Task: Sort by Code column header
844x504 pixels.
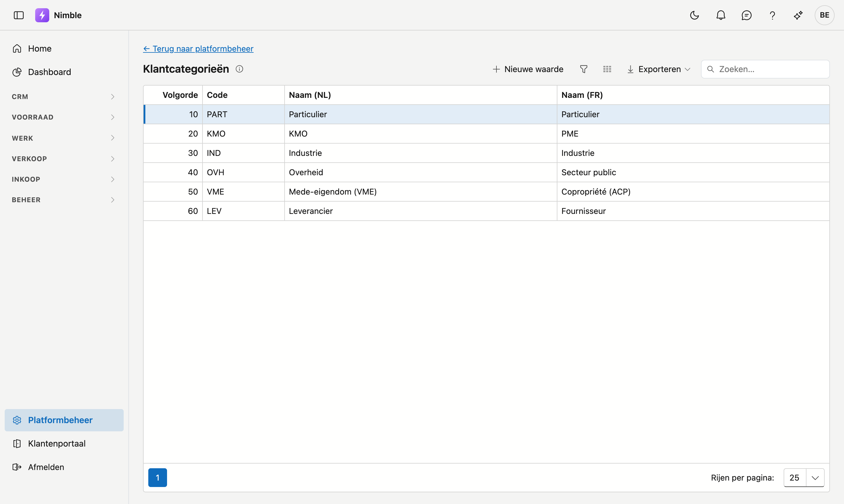Action: [x=244, y=95]
